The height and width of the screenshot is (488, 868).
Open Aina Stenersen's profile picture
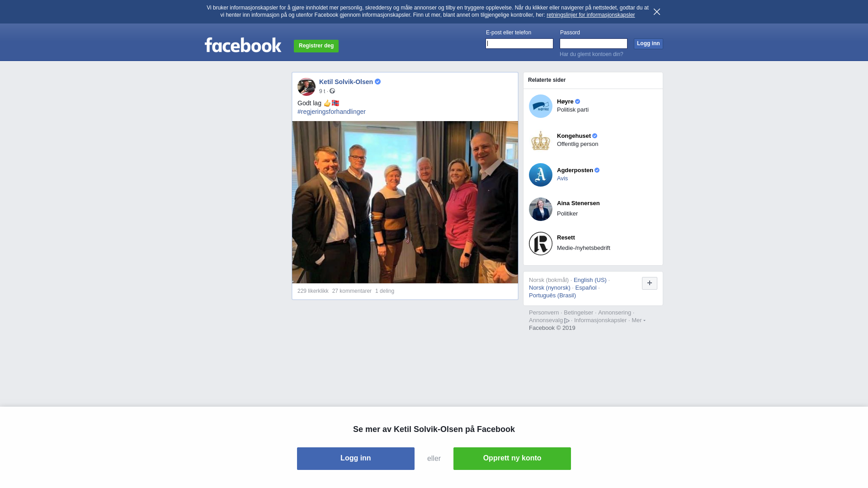click(541, 209)
